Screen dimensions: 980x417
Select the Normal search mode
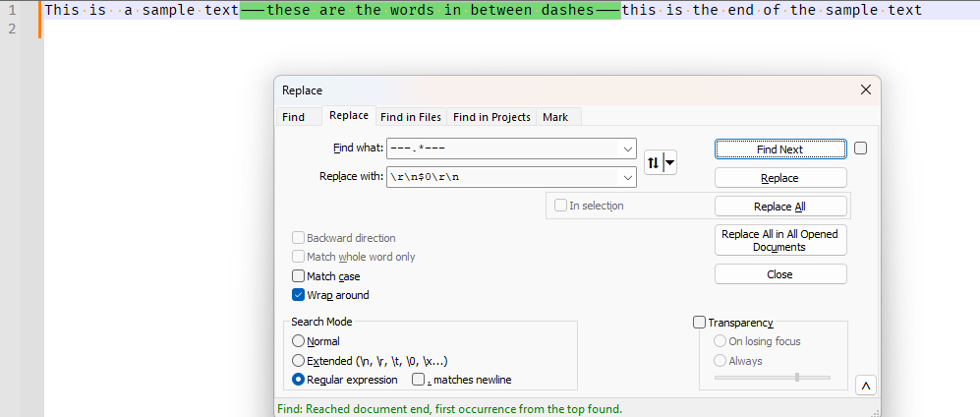coord(299,341)
